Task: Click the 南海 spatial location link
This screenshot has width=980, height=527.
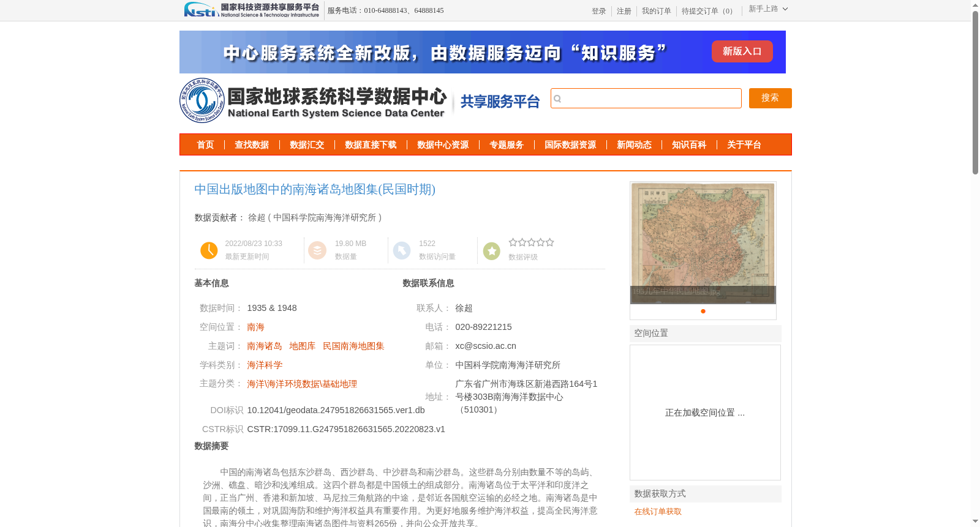Action: [x=255, y=327]
